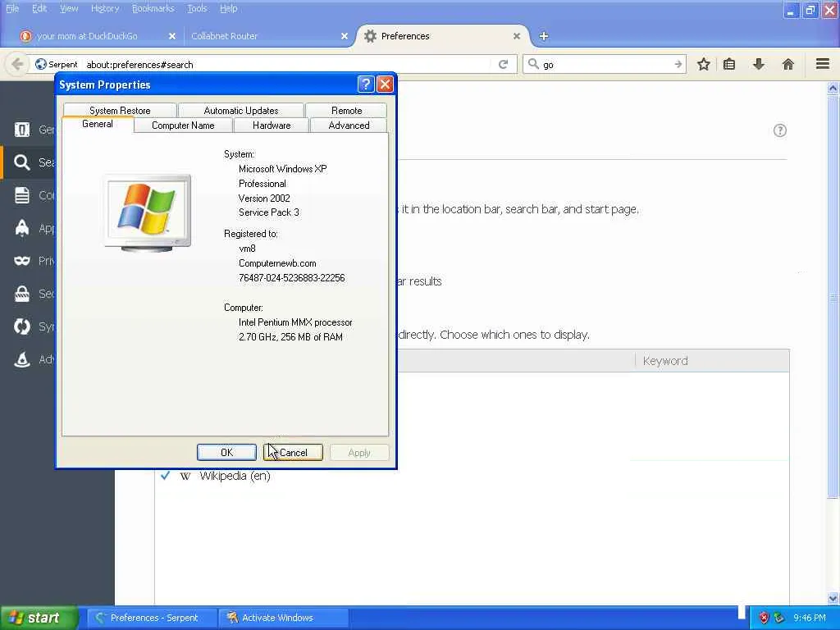Click the browser back arrow button
This screenshot has width=840, height=630.
tap(17, 64)
